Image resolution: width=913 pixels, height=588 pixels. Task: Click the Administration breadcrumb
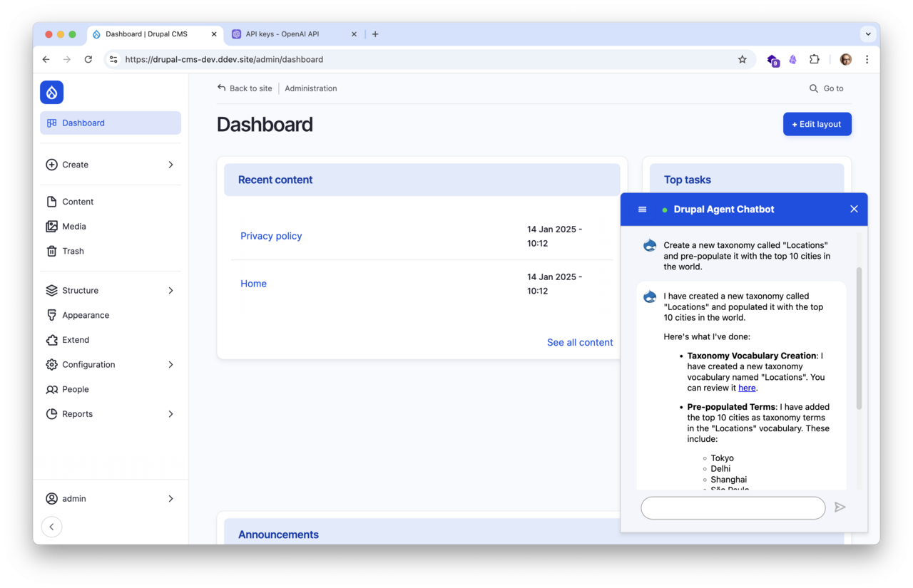[311, 88]
